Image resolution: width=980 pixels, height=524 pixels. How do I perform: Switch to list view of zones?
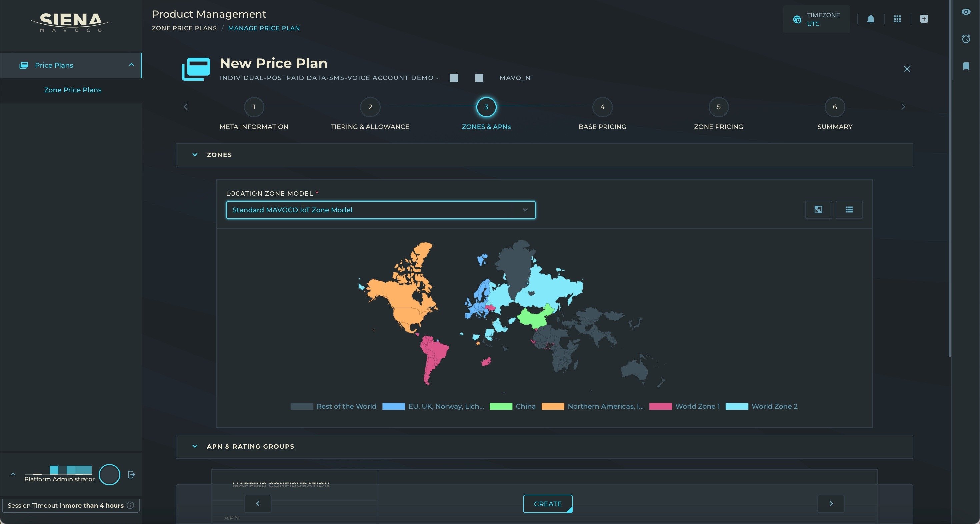click(849, 210)
